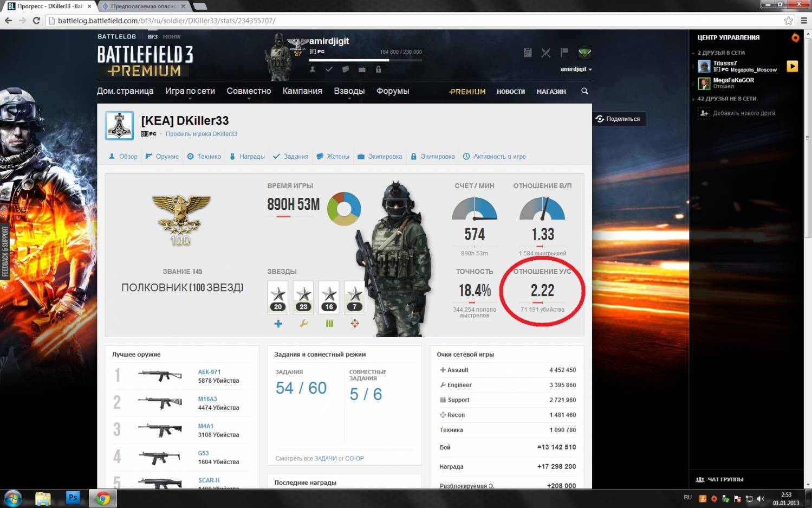Open Чат группы at panel bottom

[x=719, y=479]
